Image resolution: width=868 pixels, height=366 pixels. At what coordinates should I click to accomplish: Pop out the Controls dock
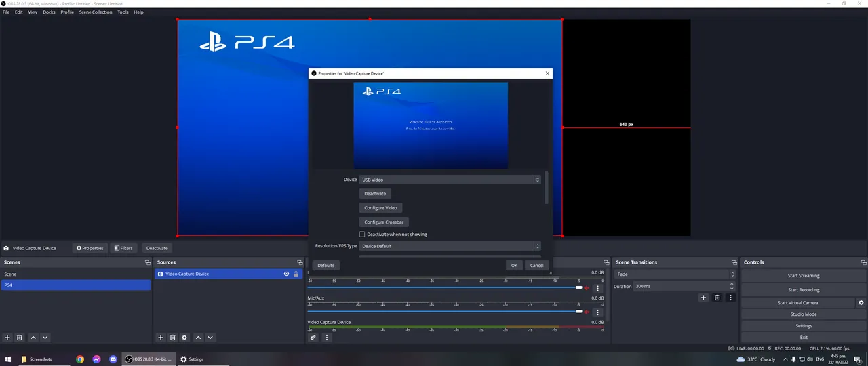point(863,262)
